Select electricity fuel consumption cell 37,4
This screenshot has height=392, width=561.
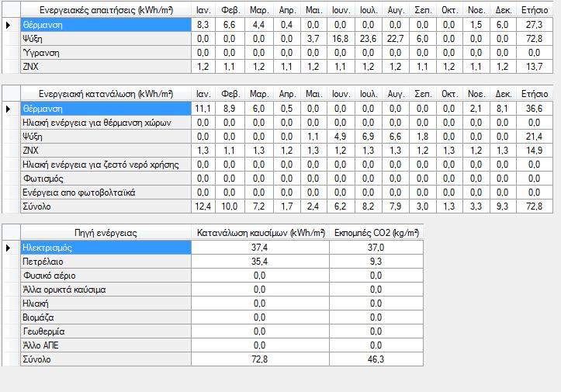(x=261, y=248)
